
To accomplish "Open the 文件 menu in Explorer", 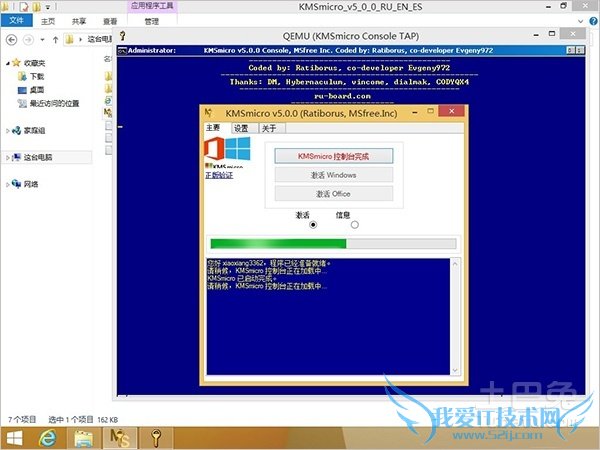I will click(x=16, y=20).
